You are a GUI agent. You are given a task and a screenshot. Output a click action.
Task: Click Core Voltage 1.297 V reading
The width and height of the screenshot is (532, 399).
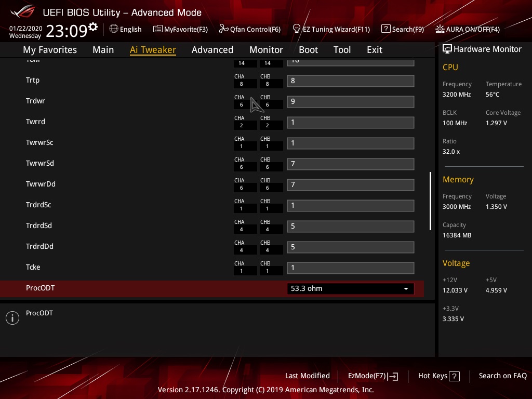click(x=496, y=123)
